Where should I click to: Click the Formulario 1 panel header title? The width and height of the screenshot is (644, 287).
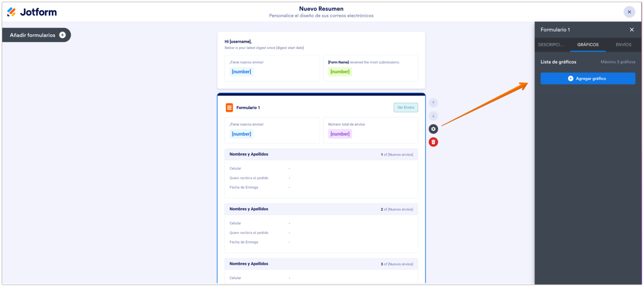(555, 30)
